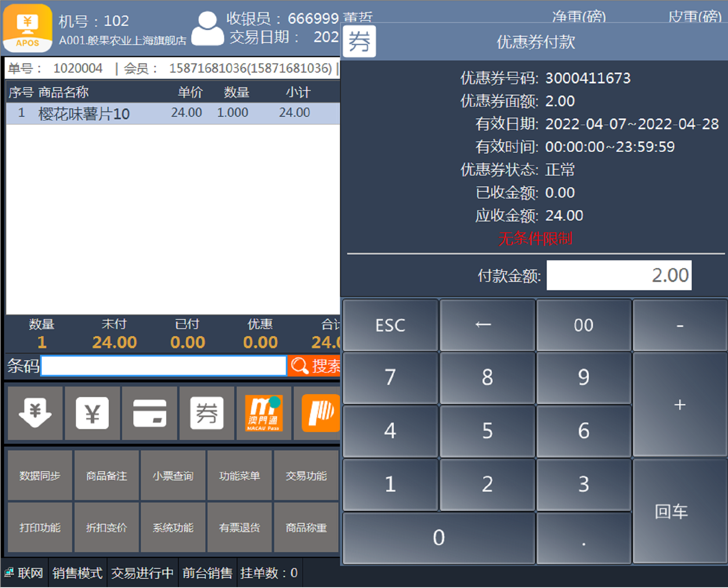This screenshot has width=728, height=588.
Task: Select the cash yen payment icon
Action: tap(92, 413)
